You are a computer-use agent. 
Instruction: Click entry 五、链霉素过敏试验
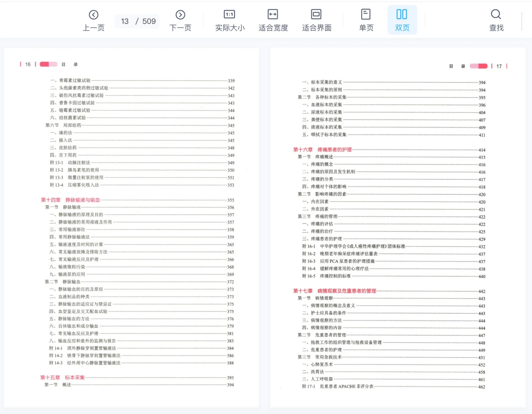coord(70,110)
